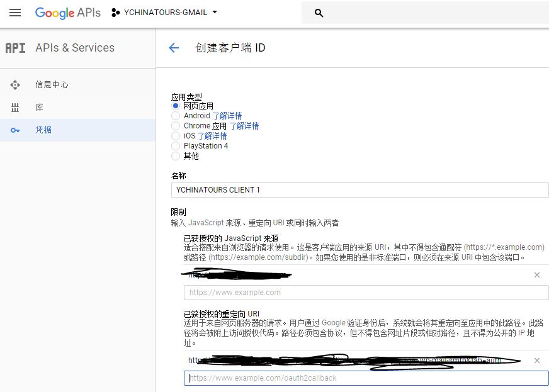Click the 信息中心 dashboard icon
This screenshot has height=392, width=549.
point(15,85)
